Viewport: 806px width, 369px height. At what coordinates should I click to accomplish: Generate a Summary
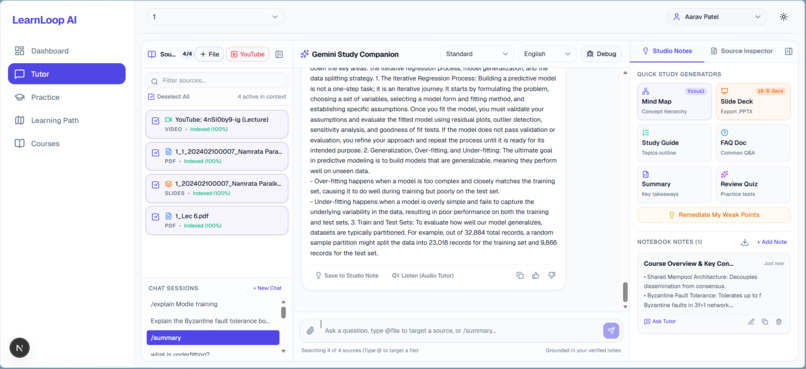point(675,184)
